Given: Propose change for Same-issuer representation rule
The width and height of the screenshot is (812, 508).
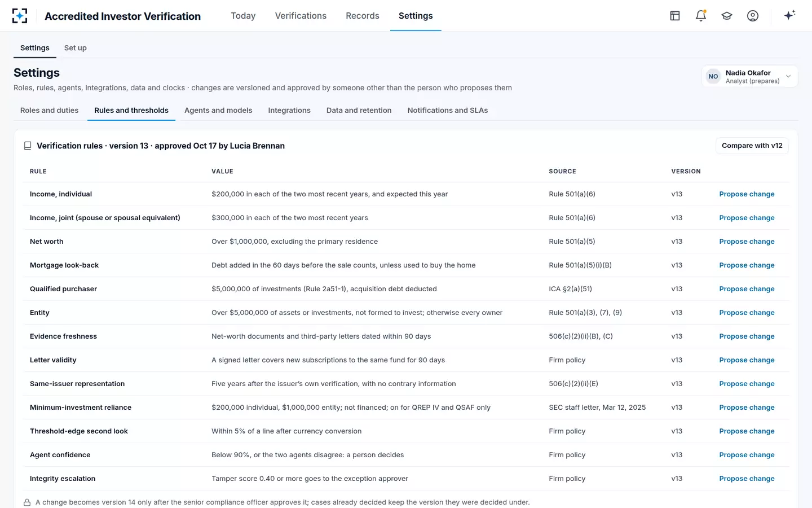Looking at the screenshot, I should point(747,384).
